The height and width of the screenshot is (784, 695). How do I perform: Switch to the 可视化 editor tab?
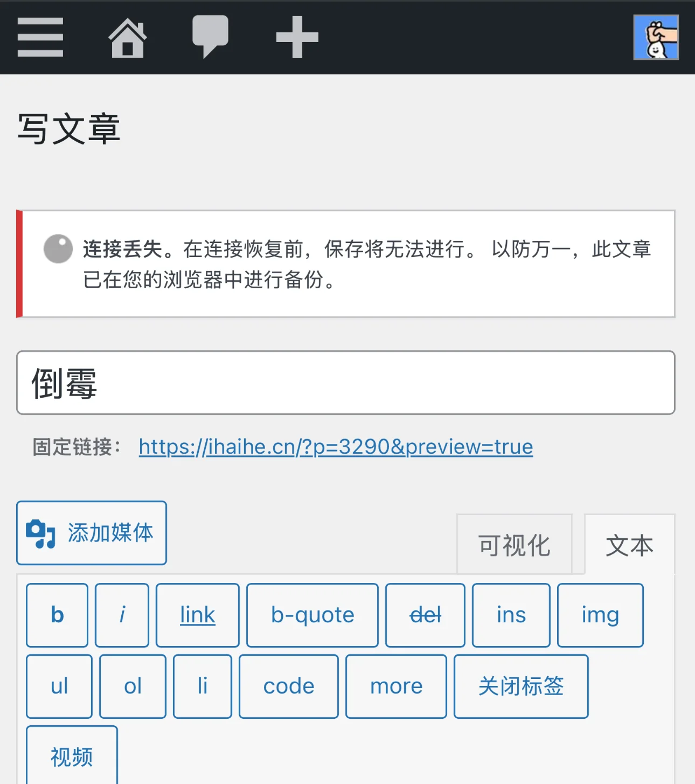pos(514,544)
